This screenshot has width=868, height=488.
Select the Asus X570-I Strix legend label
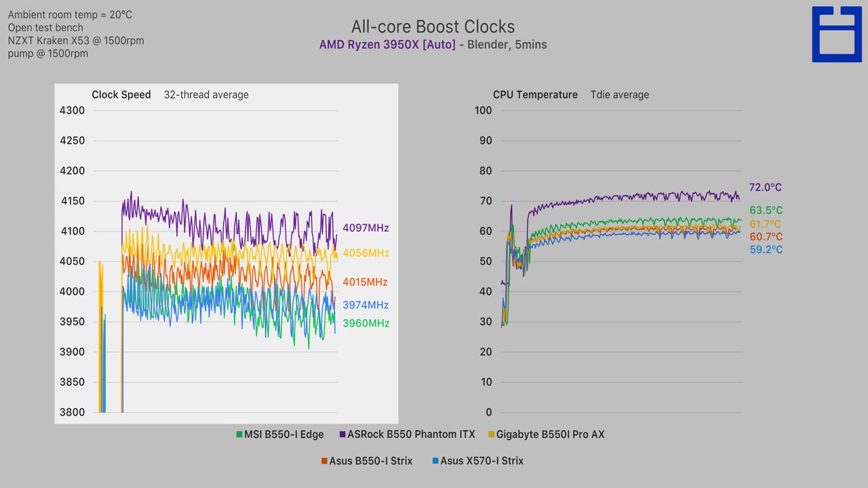(x=482, y=461)
